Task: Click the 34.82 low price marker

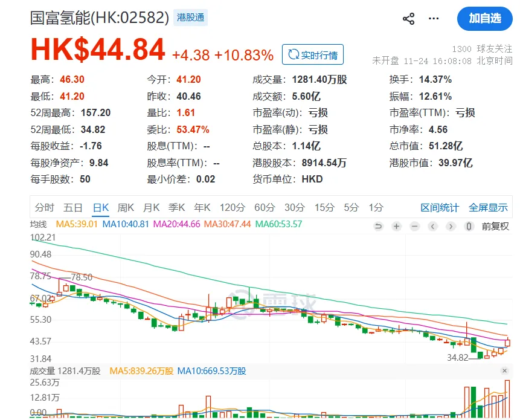Action: click(457, 358)
